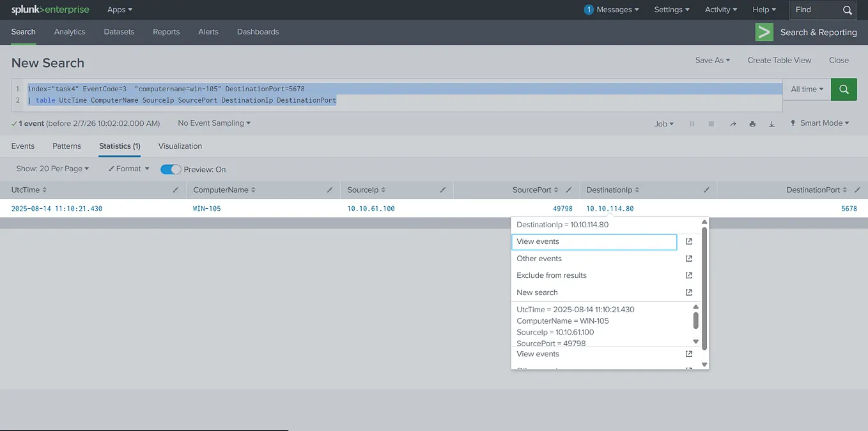This screenshot has width=868, height=431.
Task: Edit the UtcTime column with pencil icon
Action: [176, 190]
